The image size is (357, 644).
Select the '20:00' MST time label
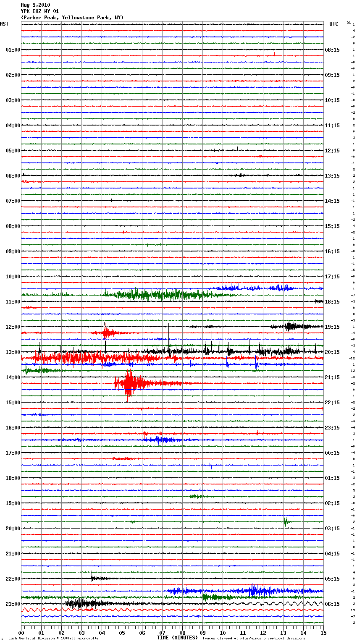click(x=13, y=529)
